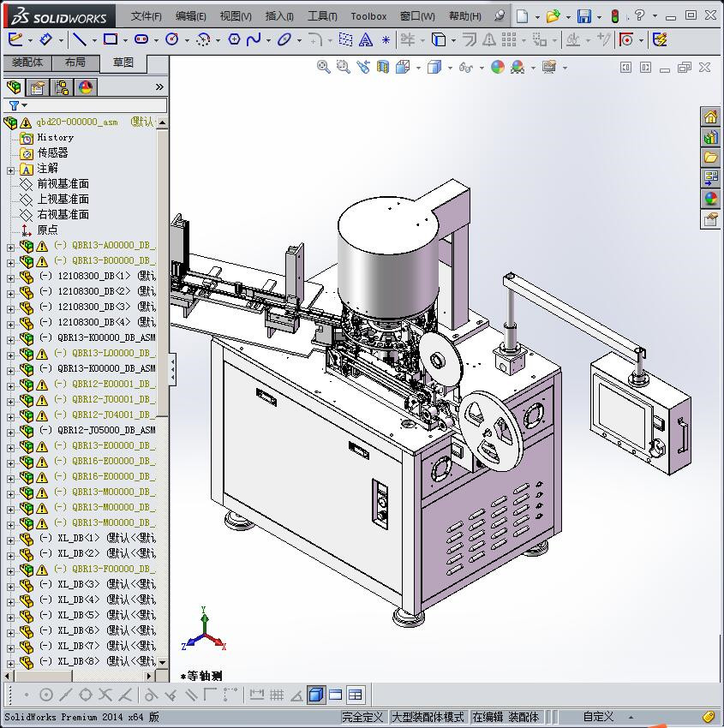The height and width of the screenshot is (728, 724).
Task: Toggle center point snap in bottom toolbar
Action: (x=46, y=695)
